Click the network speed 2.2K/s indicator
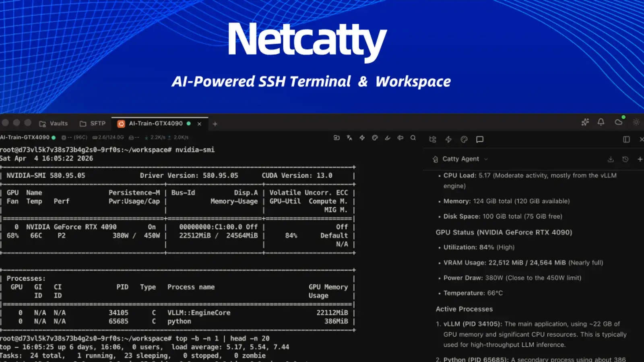The image size is (644, 362). pyautogui.click(x=155, y=137)
